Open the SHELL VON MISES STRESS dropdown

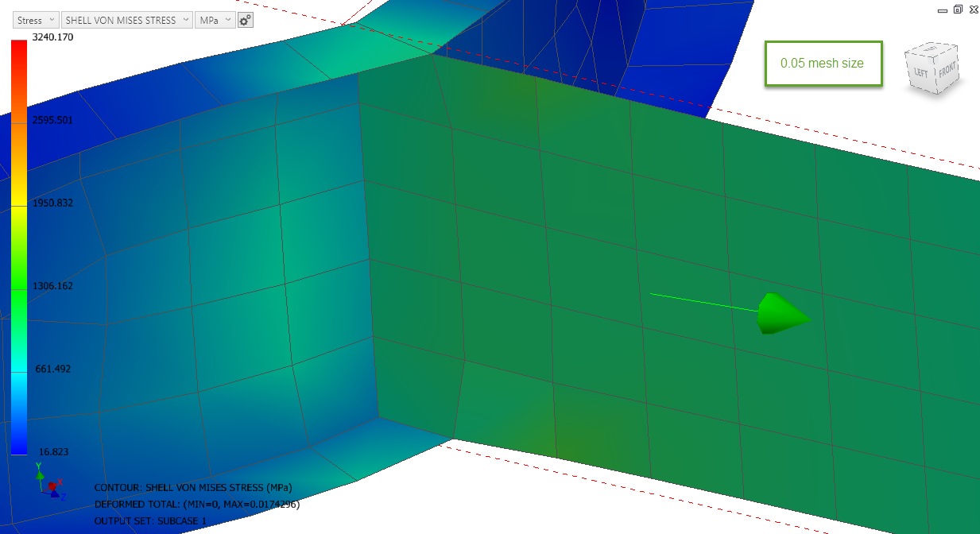127,19
